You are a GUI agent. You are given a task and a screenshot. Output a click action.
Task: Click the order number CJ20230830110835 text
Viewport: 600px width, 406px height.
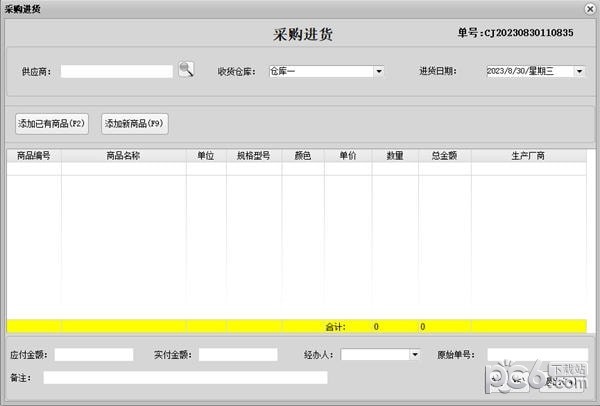pyautogui.click(x=529, y=33)
